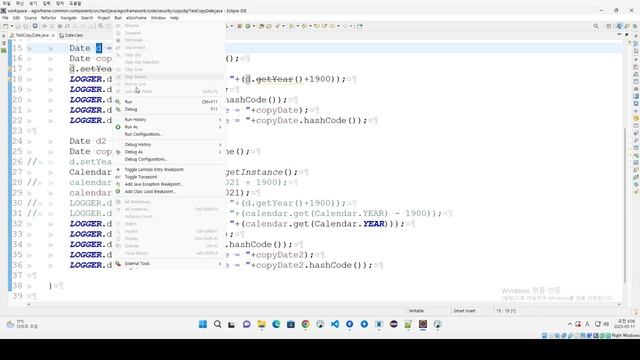Show hidden system tray icons
640x360 pixels.
pos(570,324)
